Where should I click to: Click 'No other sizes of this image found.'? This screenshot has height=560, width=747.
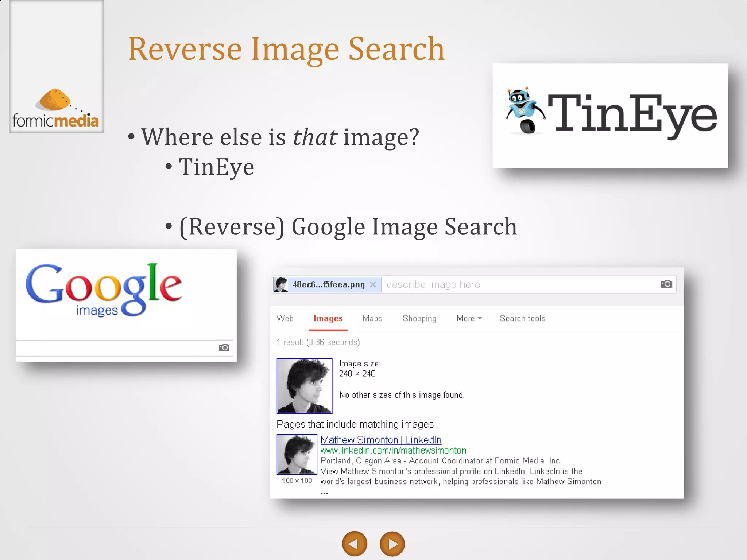[402, 395]
